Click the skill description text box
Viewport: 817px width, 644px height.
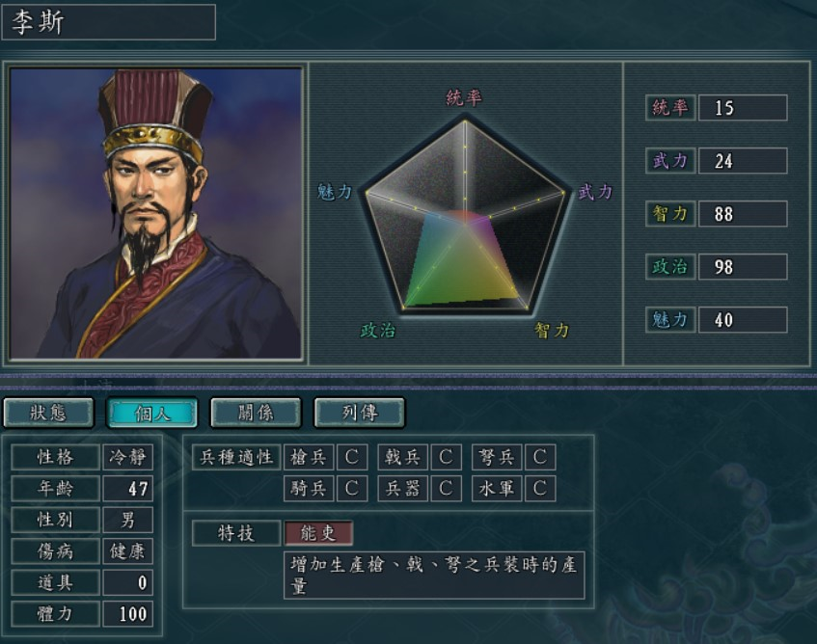pyautogui.click(x=434, y=576)
